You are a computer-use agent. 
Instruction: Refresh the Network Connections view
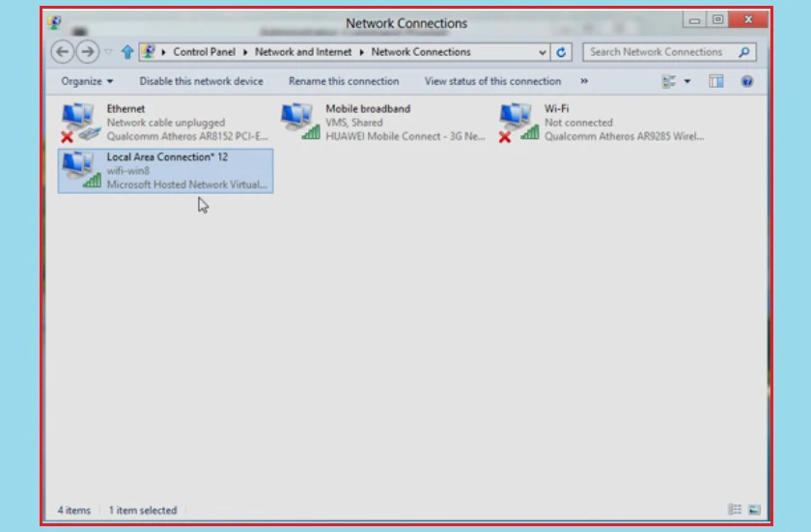click(x=561, y=52)
